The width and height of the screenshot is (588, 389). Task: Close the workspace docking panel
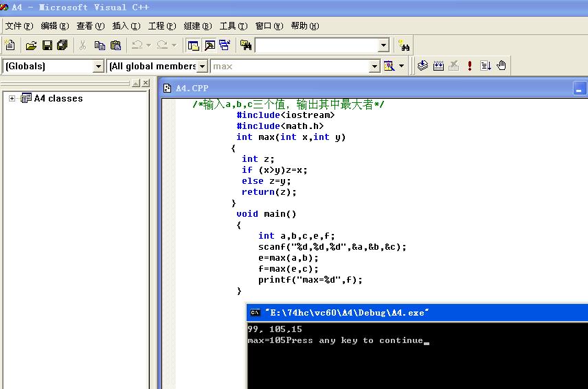[x=146, y=83]
